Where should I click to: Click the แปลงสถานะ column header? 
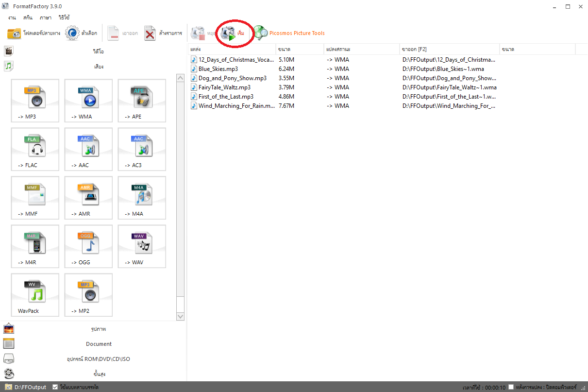[x=362, y=49]
